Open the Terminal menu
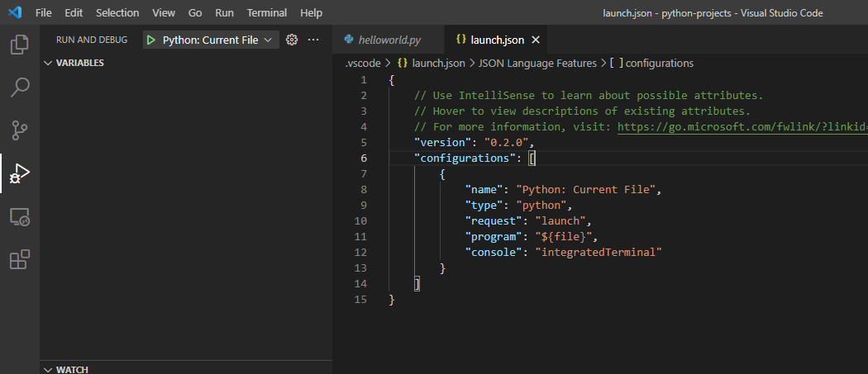 (267, 13)
